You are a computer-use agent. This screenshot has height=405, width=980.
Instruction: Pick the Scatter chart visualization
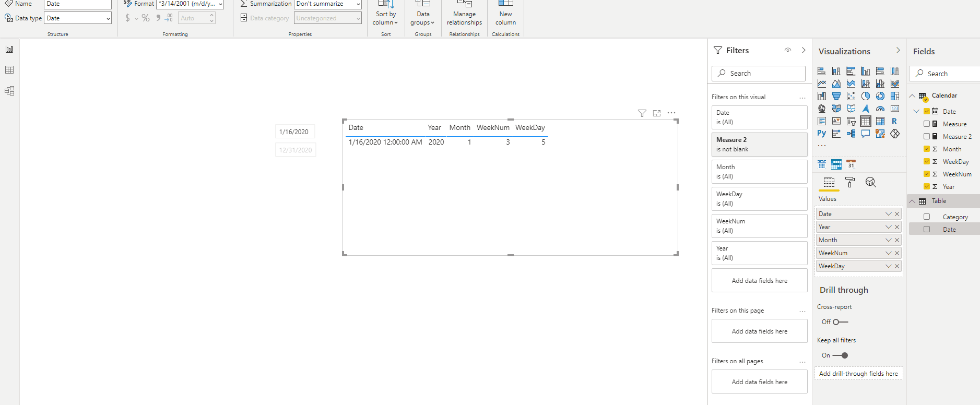pyautogui.click(x=851, y=96)
